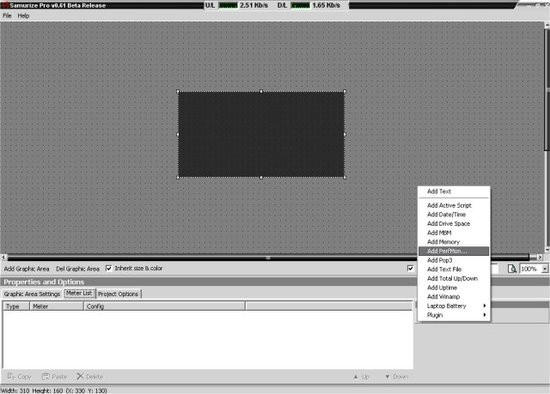The image size is (550, 394).
Task: Click the zoom preview page icon
Action: pos(512,269)
